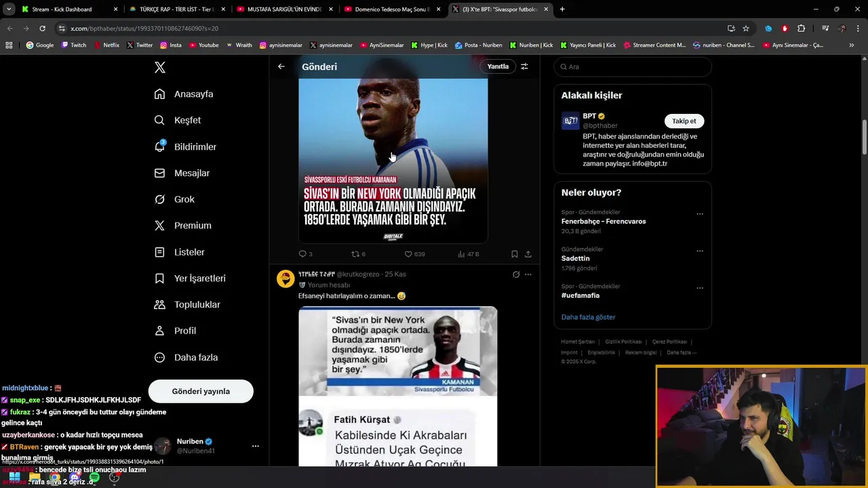The height and width of the screenshot is (488, 868).
Task: Click the Gönderi yayınla button
Action: coord(201,391)
